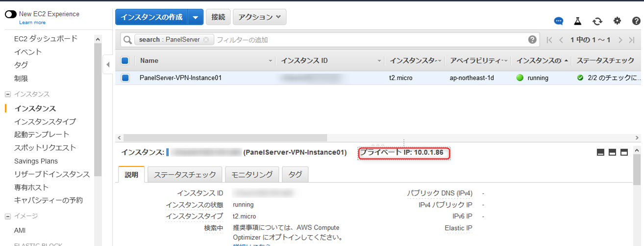Screen dimensions: 644x246
Task: Remove the PanelServer search filter chip
Action: click(x=206, y=40)
